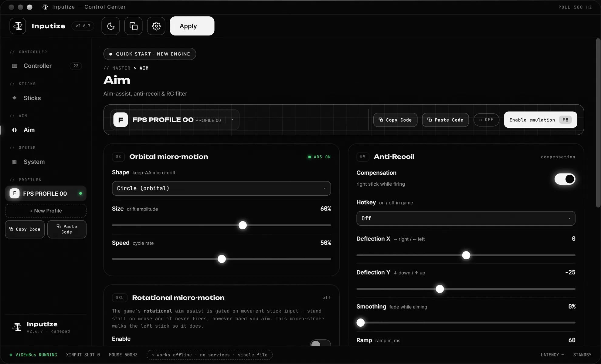Screen dimensions: 601x364
Task: Click the vertical scrollbar on the right
Action: point(598,123)
